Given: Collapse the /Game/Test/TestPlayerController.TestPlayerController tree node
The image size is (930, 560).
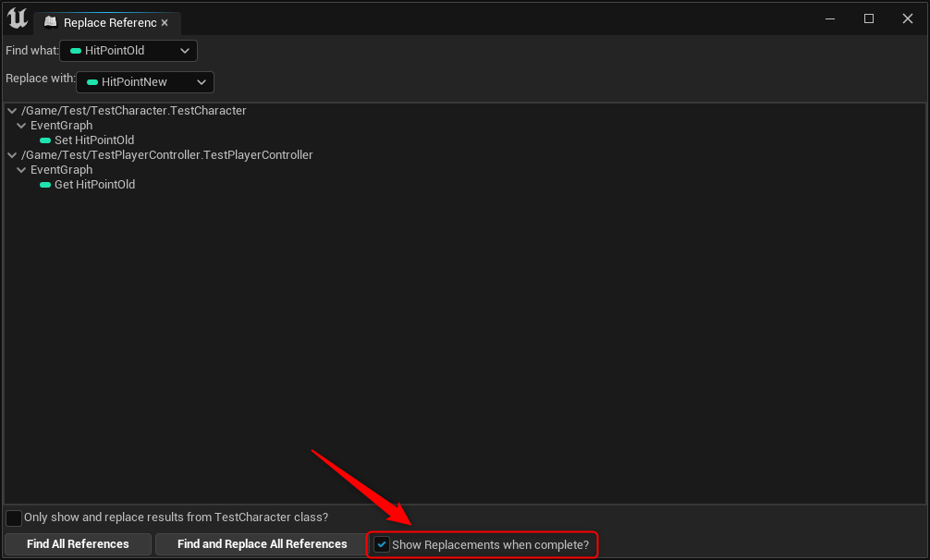Looking at the screenshot, I should click(x=12, y=155).
